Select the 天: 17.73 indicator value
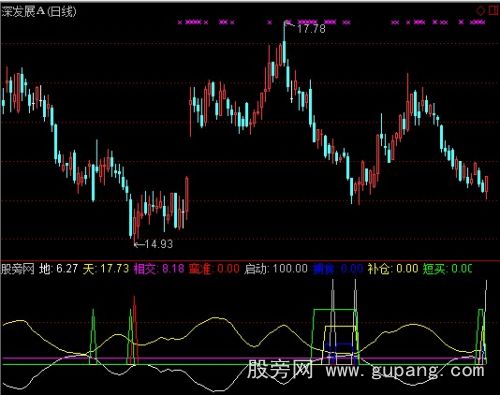Viewport: 500px width, 395px height. click(x=106, y=269)
